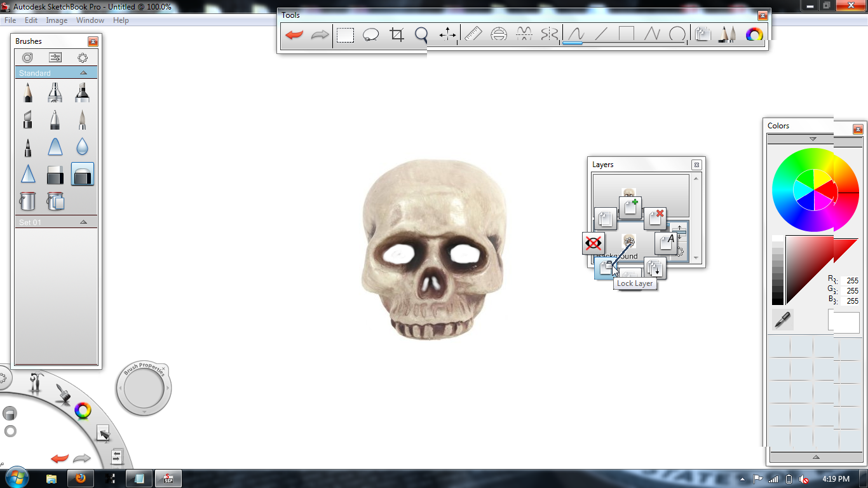Click Add Text Layer button
The height and width of the screenshot is (488, 868).
(666, 243)
